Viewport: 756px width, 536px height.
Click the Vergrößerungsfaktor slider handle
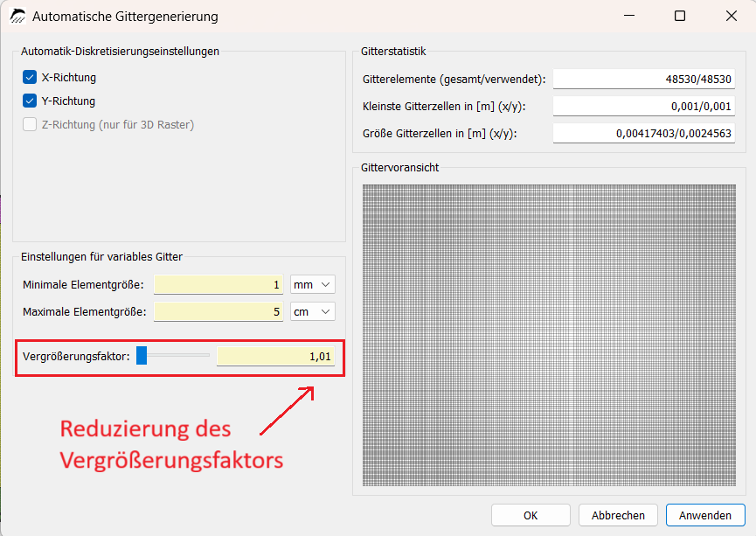142,356
